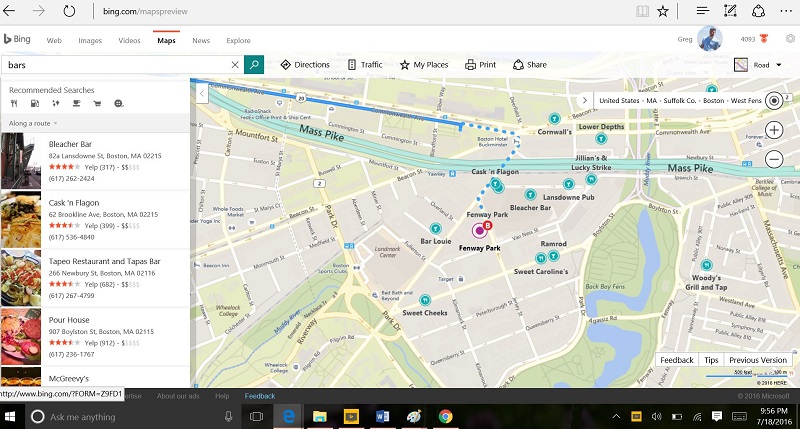The image size is (800, 429).
Task: Switch to the Videos tab
Action: tap(129, 40)
